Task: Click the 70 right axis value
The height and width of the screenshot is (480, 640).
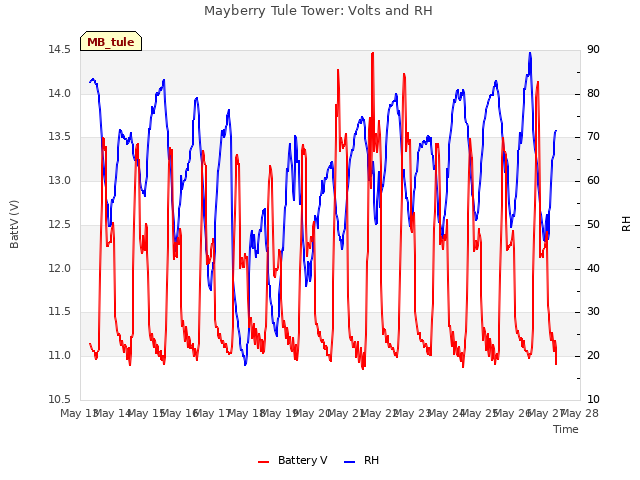Action: pos(593,137)
